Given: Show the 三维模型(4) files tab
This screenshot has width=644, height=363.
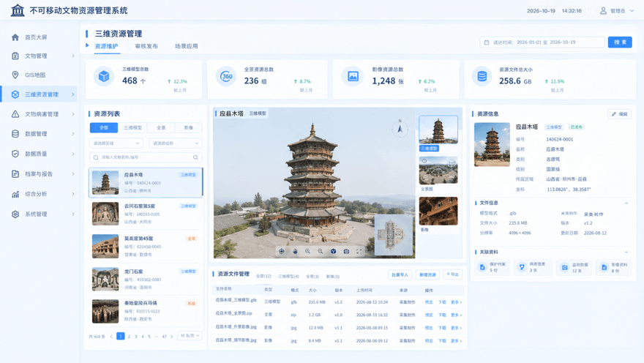Looking at the screenshot, I should 288,277.
